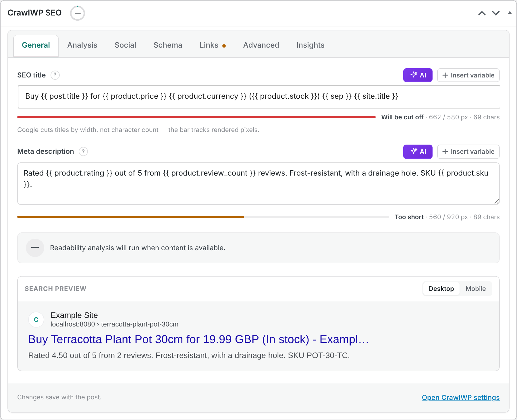
Task: Focus the SEO title input field
Action: 259,97
